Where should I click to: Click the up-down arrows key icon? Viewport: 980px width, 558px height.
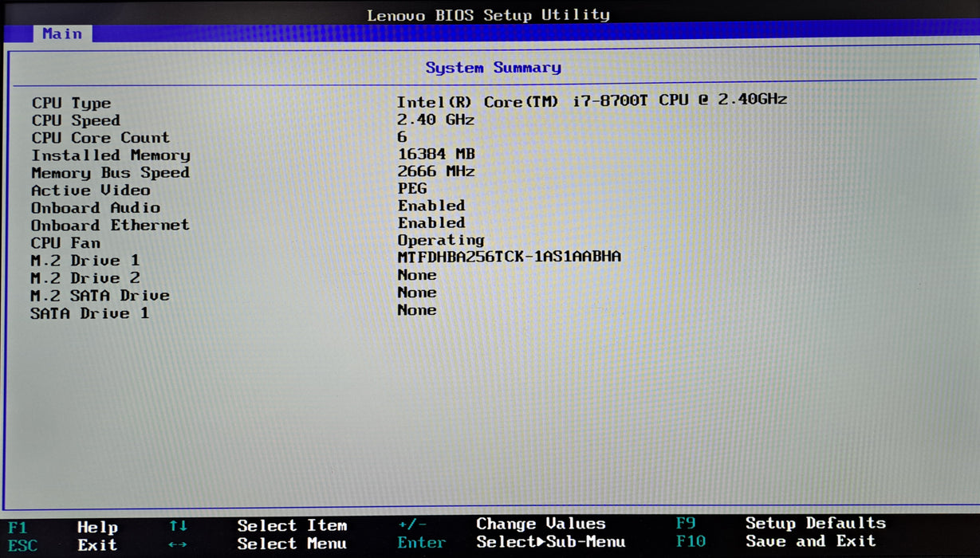click(x=179, y=526)
